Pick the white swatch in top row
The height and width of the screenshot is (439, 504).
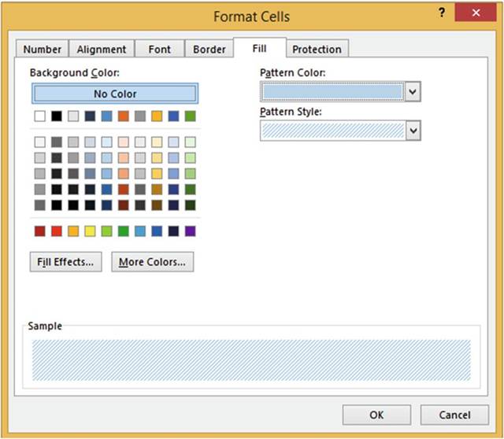[39, 116]
